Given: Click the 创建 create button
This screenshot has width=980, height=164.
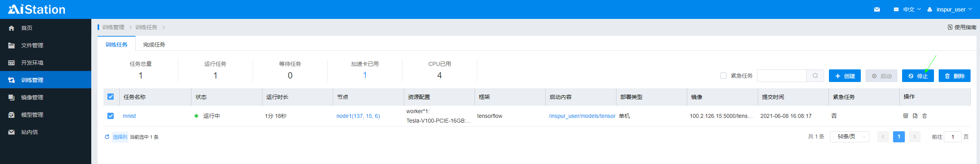Looking at the screenshot, I should coord(845,76).
